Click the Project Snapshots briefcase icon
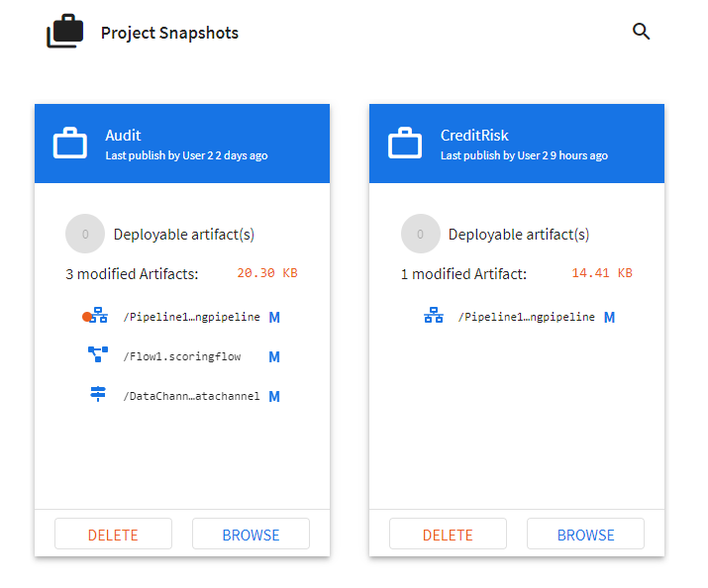 (x=65, y=31)
